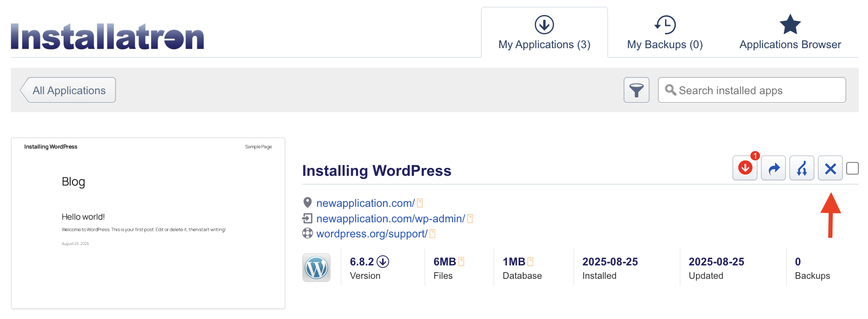Click the note icon after newapplication.com/
This screenshot has height=319, width=868.
(x=420, y=203)
